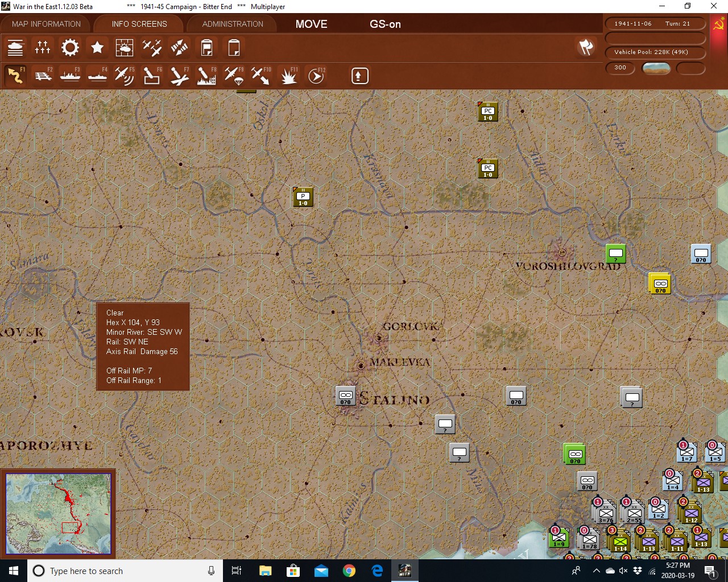Screen dimensions: 728x582
Task: Click the Voroshilovgrad city label
Action: point(568,266)
